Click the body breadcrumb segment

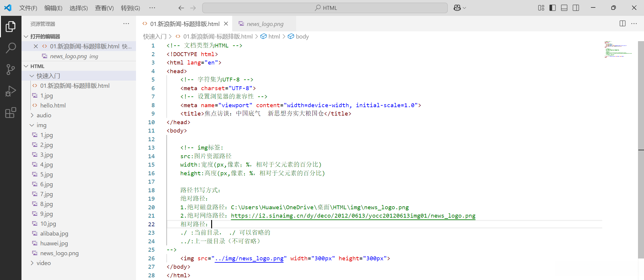tap(302, 36)
